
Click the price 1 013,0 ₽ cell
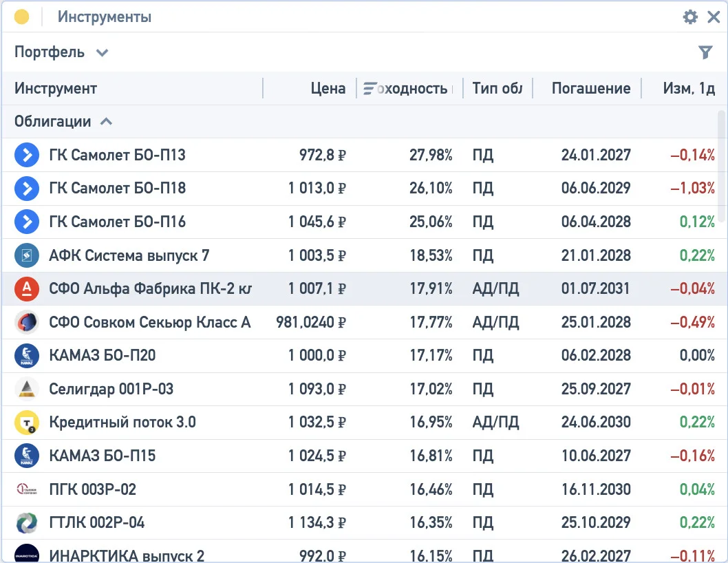[317, 188]
